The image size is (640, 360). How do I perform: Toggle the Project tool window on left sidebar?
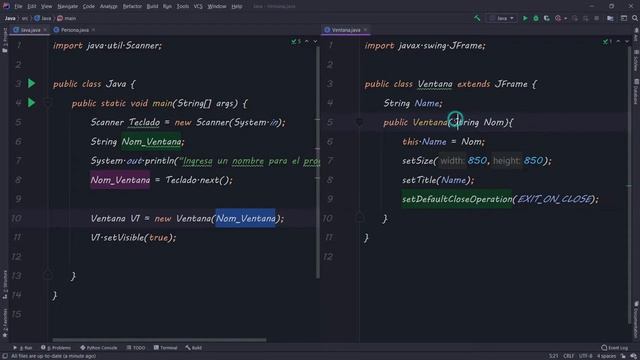click(x=4, y=40)
